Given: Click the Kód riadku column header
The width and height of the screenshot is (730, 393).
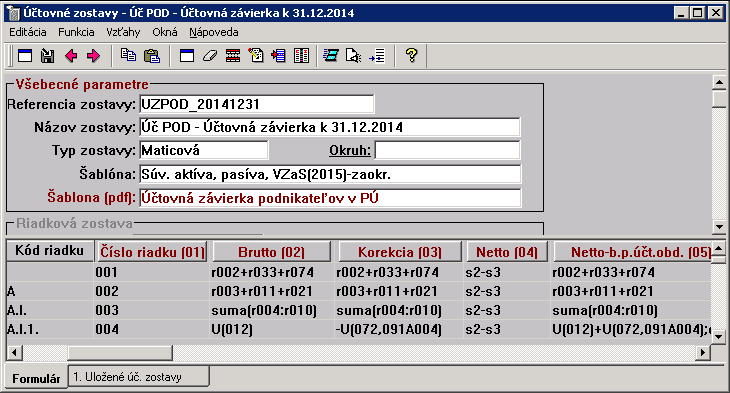Looking at the screenshot, I should (x=49, y=251).
